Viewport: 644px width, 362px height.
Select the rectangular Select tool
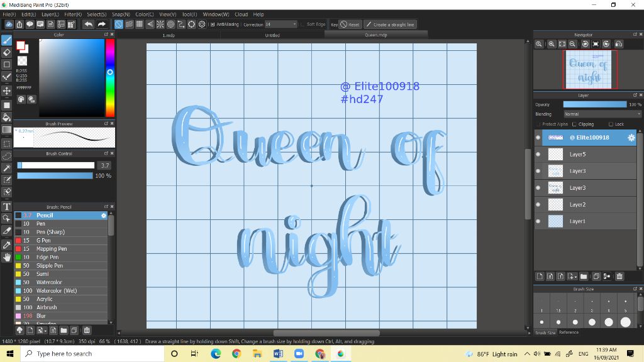pyautogui.click(x=6, y=144)
